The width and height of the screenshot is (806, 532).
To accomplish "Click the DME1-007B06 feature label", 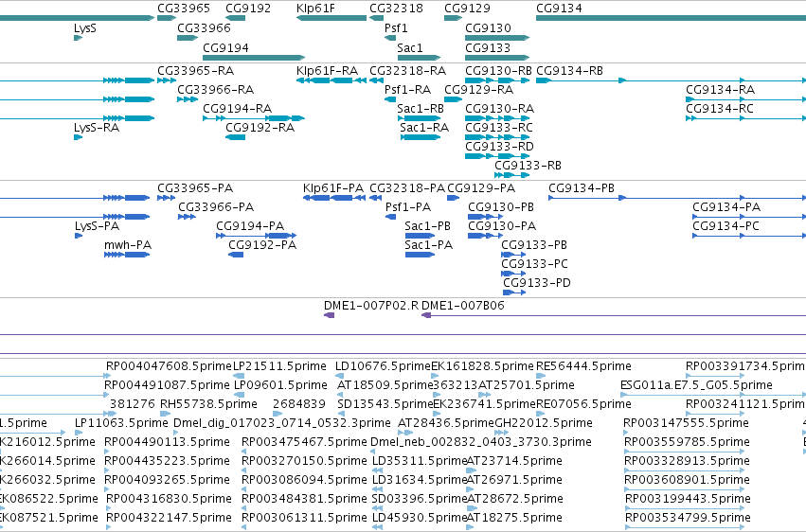I will tap(463, 306).
